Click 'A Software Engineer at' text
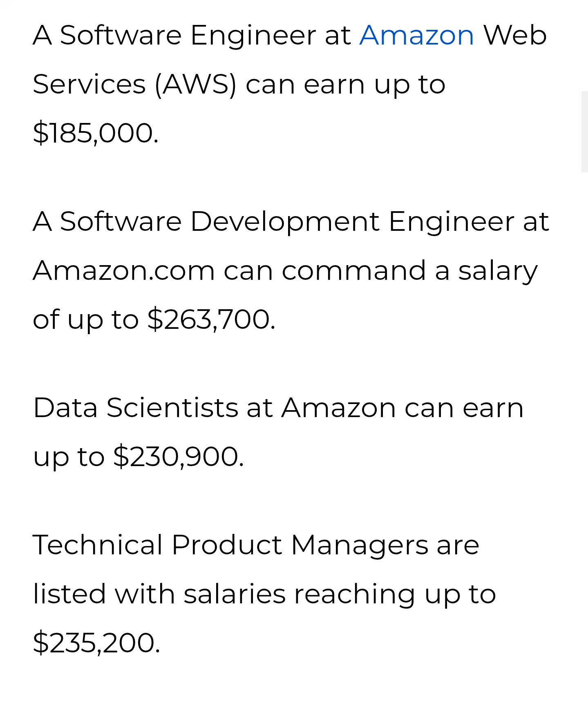 pyautogui.click(x=192, y=36)
